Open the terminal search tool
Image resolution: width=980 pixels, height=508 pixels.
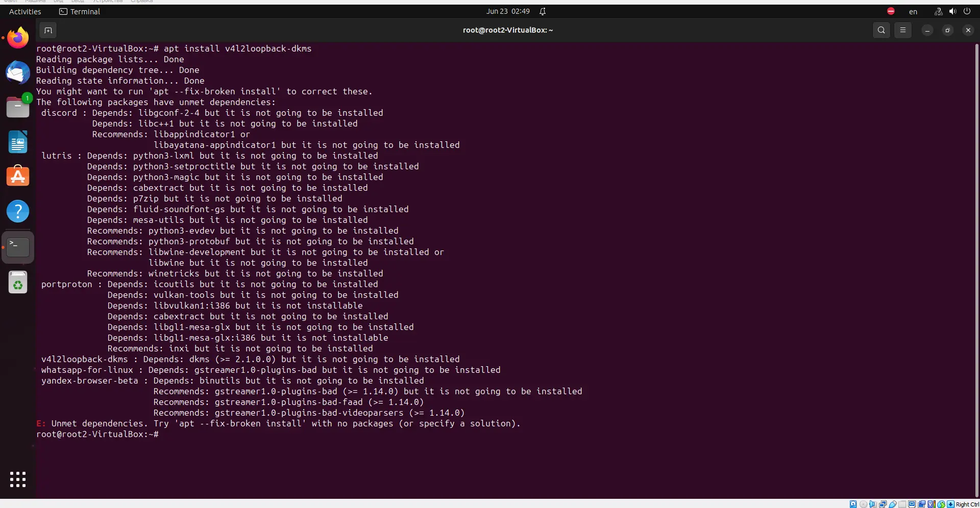point(881,30)
